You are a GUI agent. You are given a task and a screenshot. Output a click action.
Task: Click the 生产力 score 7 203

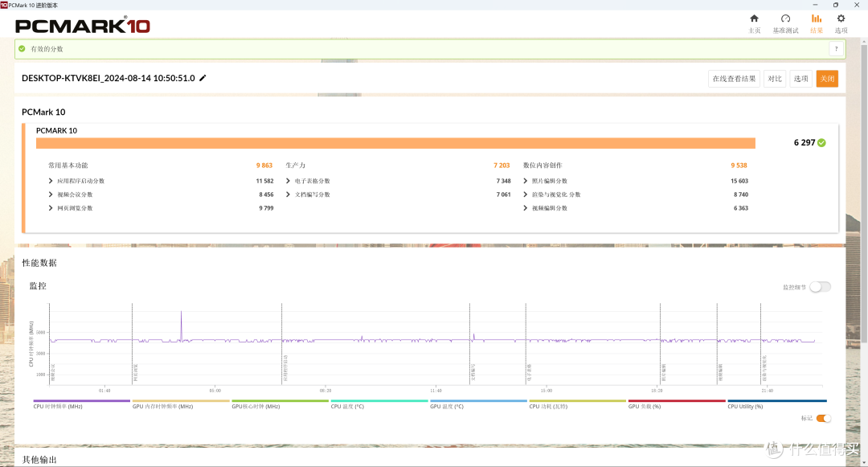pyautogui.click(x=502, y=166)
